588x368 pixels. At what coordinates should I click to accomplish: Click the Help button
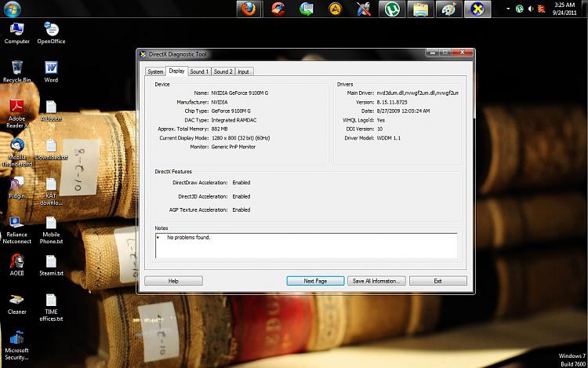tap(173, 281)
